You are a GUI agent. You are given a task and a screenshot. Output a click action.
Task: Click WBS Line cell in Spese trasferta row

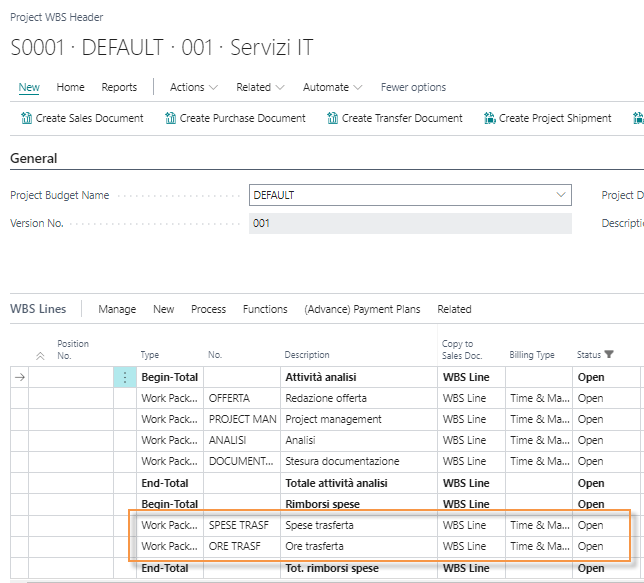pyautogui.click(x=472, y=525)
